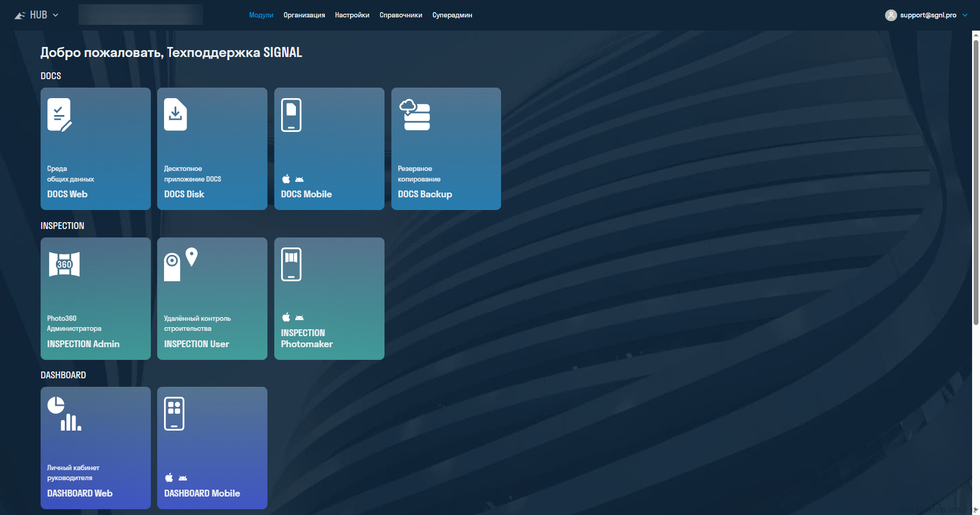
Task: Click the Android icon on DOCS Mobile card
Action: click(x=300, y=179)
